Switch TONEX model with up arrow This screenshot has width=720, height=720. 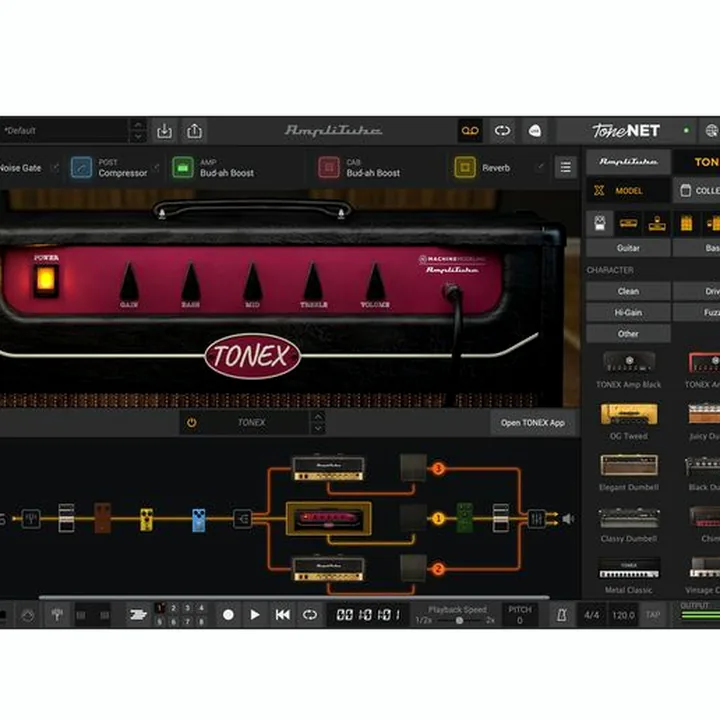click(x=318, y=416)
